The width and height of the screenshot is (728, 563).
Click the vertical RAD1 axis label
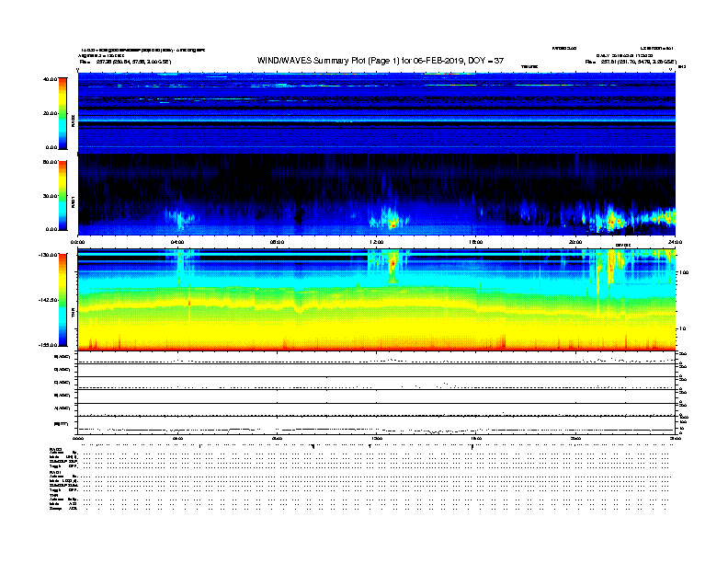click(74, 201)
